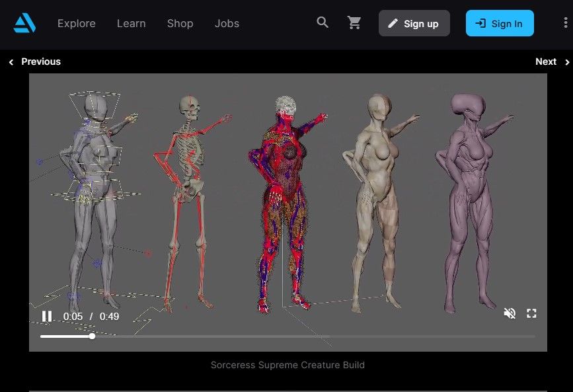The height and width of the screenshot is (392, 573).
Task: Click the Sign In button
Action: tap(500, 23)
